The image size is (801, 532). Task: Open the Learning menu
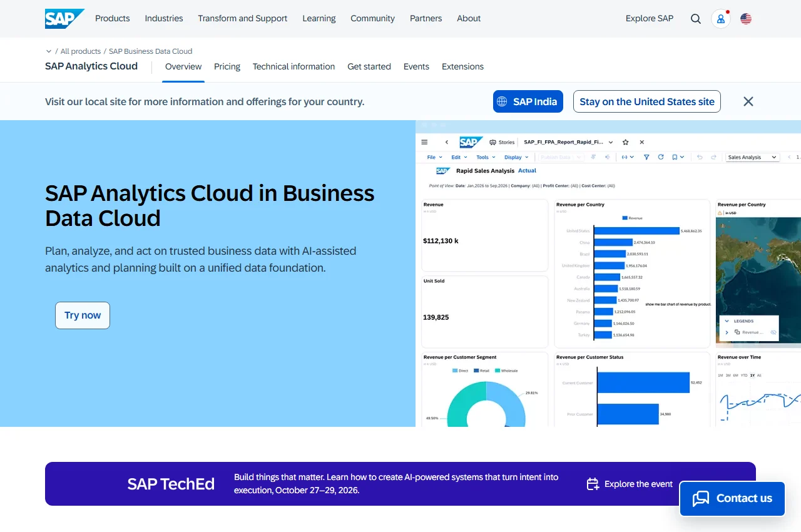(319, 19)
